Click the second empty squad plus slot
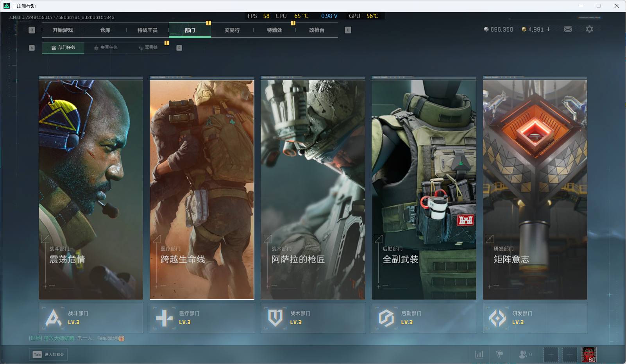This screenshot has width=626, height=364. (x=569, y=355)
